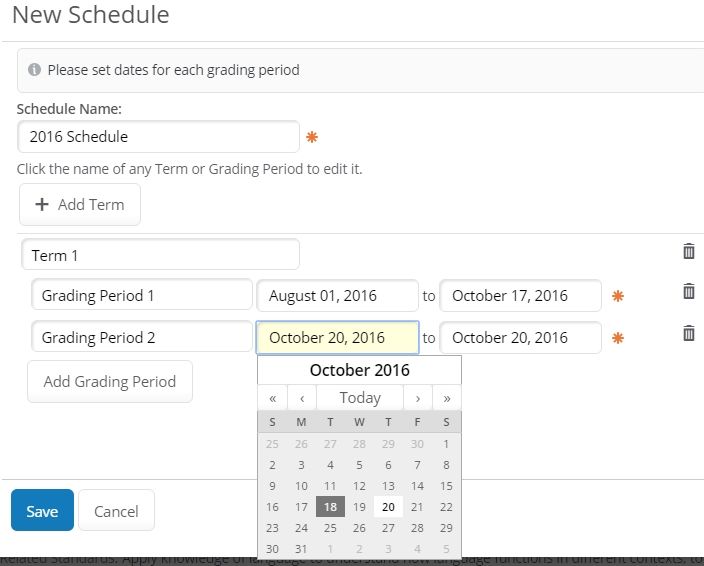This screenshot has height=566, width=704.
Task: Select October 20 in the calendar
Action: click(388, 507)
